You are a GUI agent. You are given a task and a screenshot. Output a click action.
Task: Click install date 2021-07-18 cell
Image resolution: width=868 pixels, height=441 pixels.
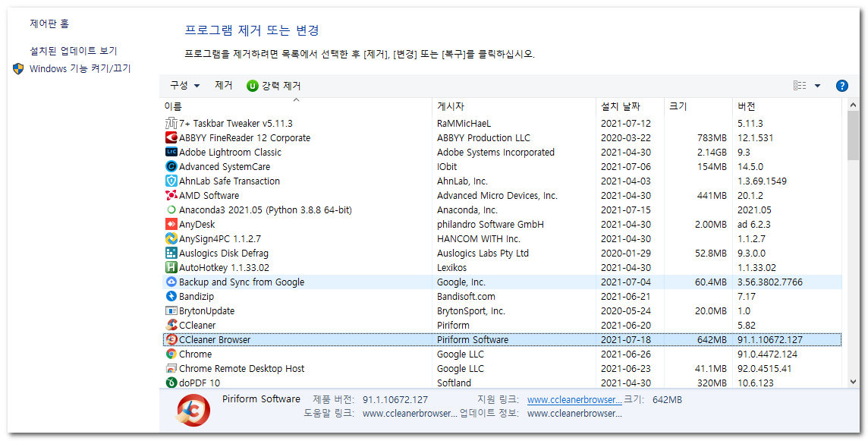(625, 339)
